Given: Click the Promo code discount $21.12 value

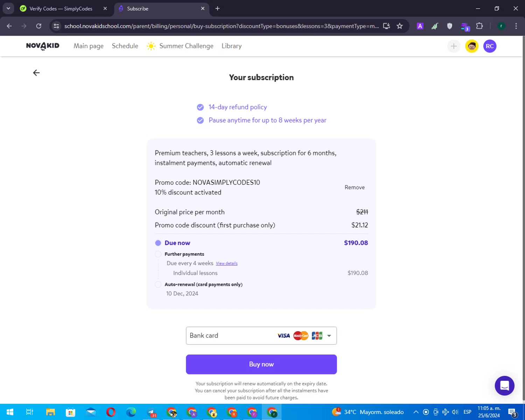Looking at the screenshot, I should (x=359, y=225).
